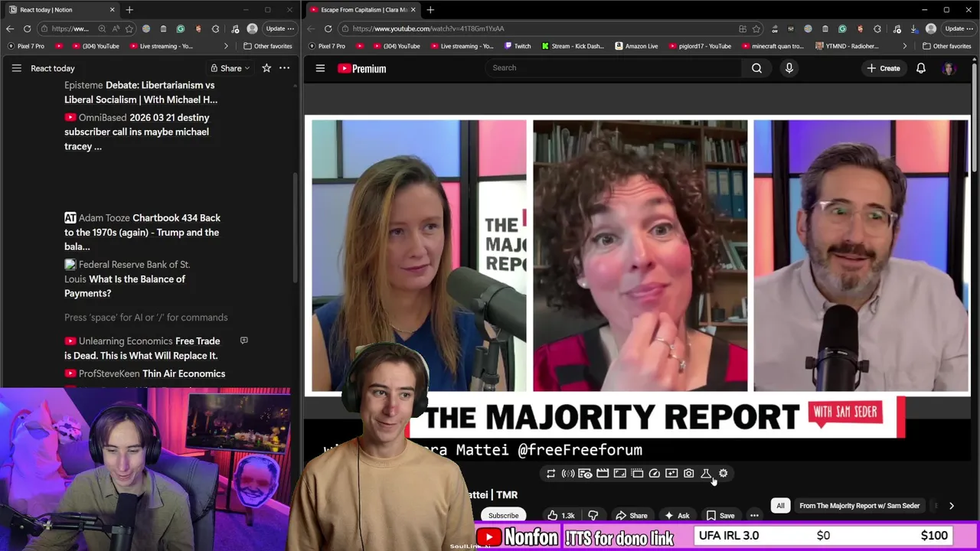Click the audio boost icon in player toolbar
The width and height of the screenshot is (980, 551).
tap(568, 474)
